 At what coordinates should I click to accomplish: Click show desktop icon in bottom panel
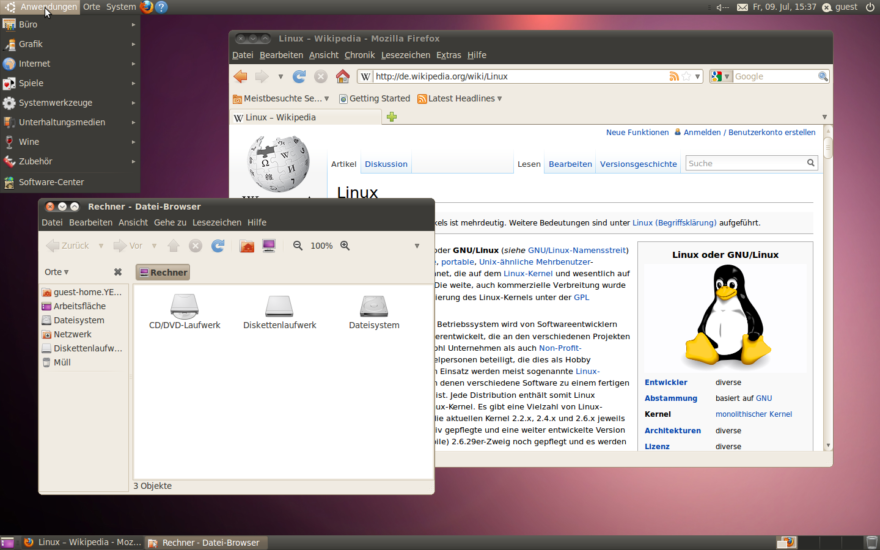tap(7, 542)
